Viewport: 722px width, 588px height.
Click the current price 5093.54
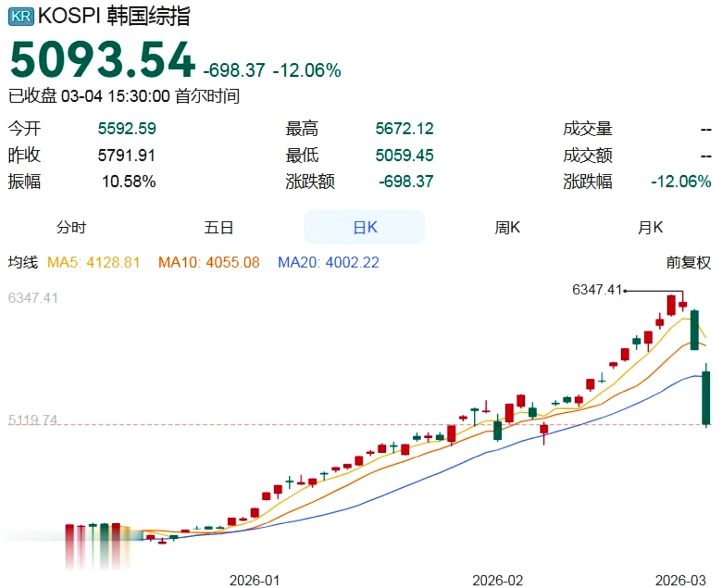click(103, 60)
